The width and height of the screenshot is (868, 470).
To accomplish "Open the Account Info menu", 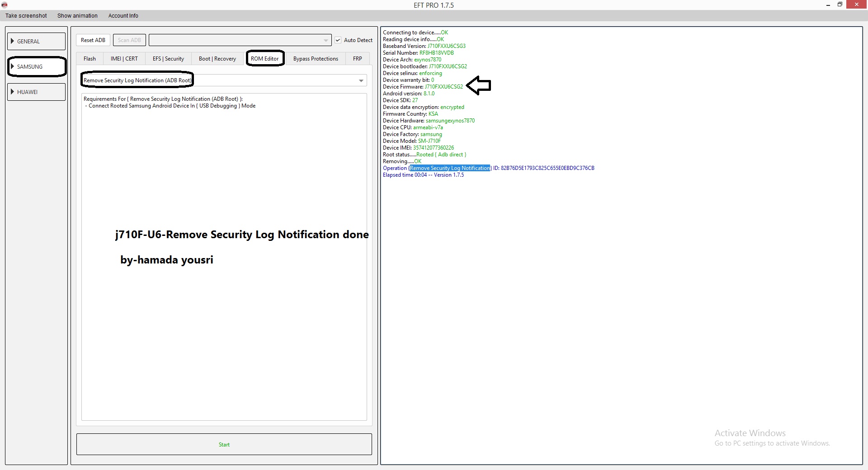I will pyautogui.click(x=123, y=16).
